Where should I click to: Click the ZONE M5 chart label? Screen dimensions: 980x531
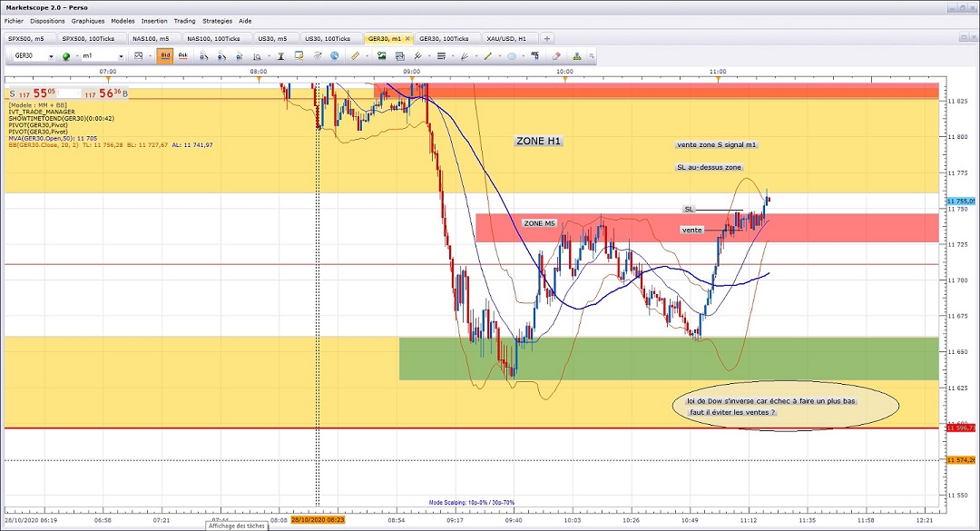click(x=539, y=223)
